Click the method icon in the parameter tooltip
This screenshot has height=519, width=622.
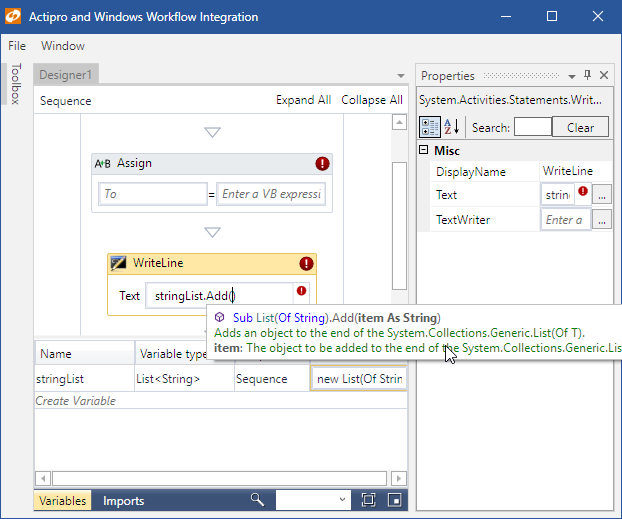pos(219,317)
